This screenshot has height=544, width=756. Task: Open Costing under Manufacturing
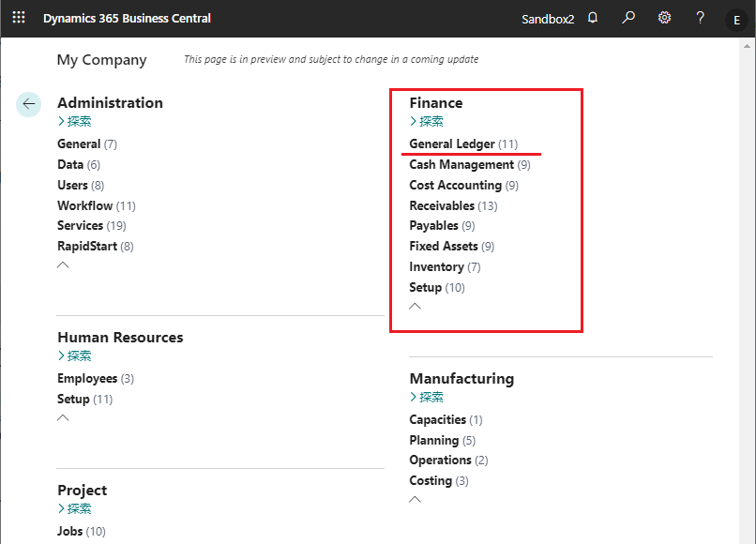point(439,481)
